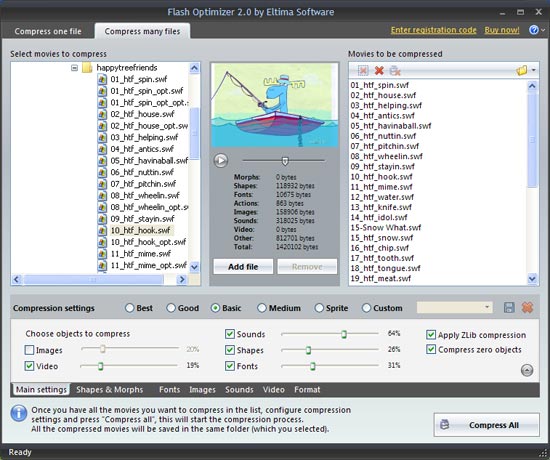
Task: Open the Shapes & Morphs settings tab
Action: click(110, 389)
